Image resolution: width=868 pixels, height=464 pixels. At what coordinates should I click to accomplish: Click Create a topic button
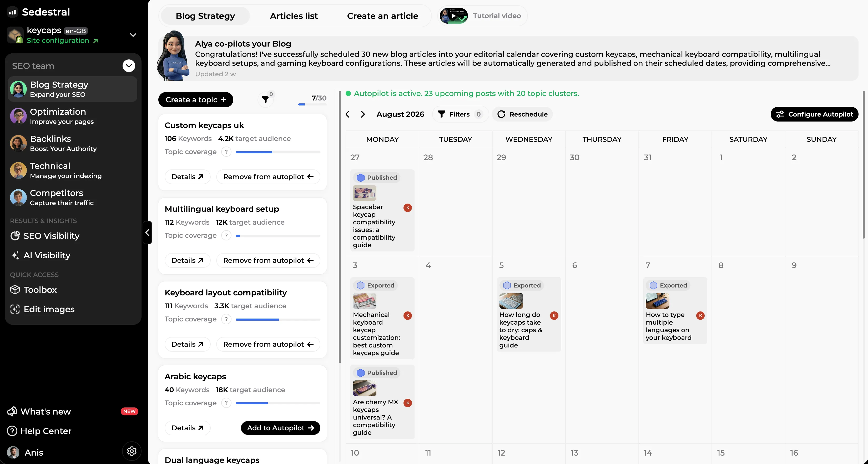click(x=196, y=100)
